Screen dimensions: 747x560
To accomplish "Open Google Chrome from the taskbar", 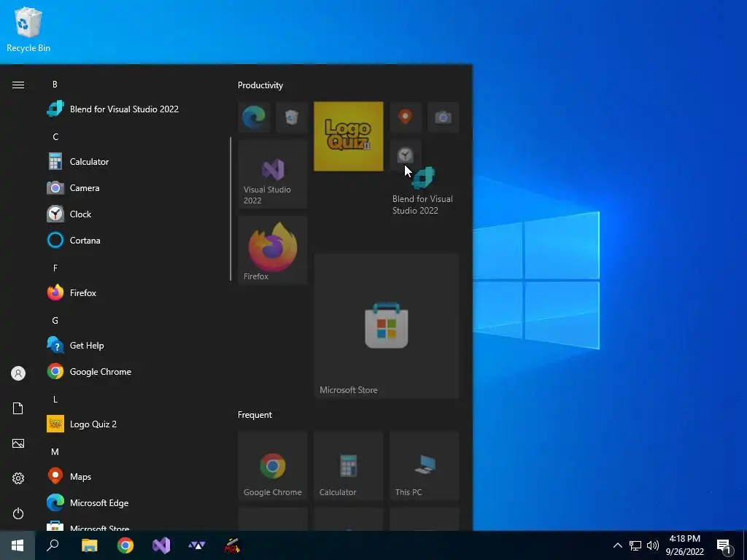I will (x=125, y=545).
